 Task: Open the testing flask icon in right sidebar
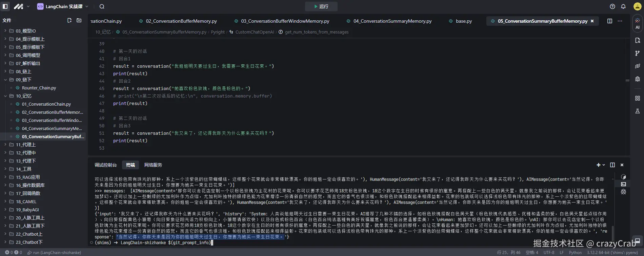pyautogui.click(x=637, y=111)
